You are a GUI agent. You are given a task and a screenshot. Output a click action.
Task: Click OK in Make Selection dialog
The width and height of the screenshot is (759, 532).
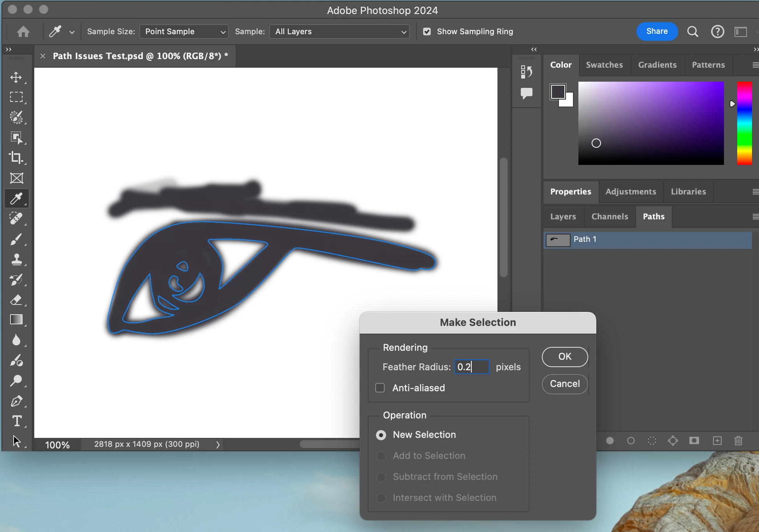click(564, 357)
